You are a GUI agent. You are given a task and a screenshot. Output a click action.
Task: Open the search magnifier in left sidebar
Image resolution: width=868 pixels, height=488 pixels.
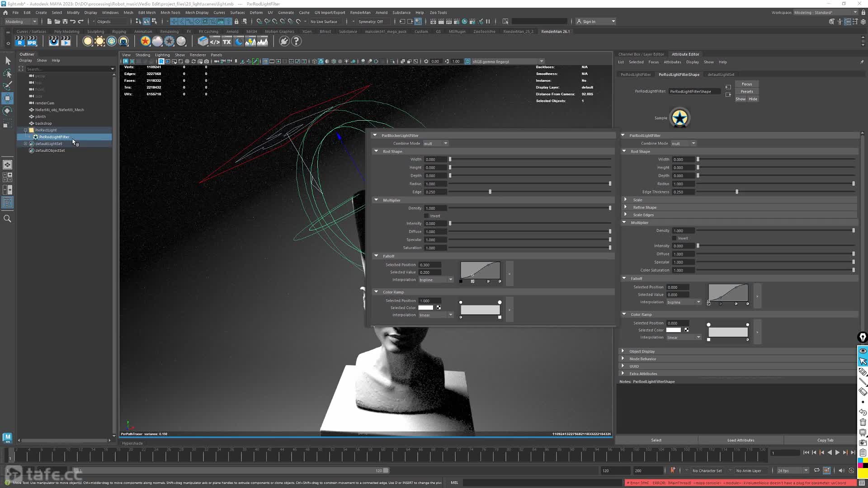point(8,219)
